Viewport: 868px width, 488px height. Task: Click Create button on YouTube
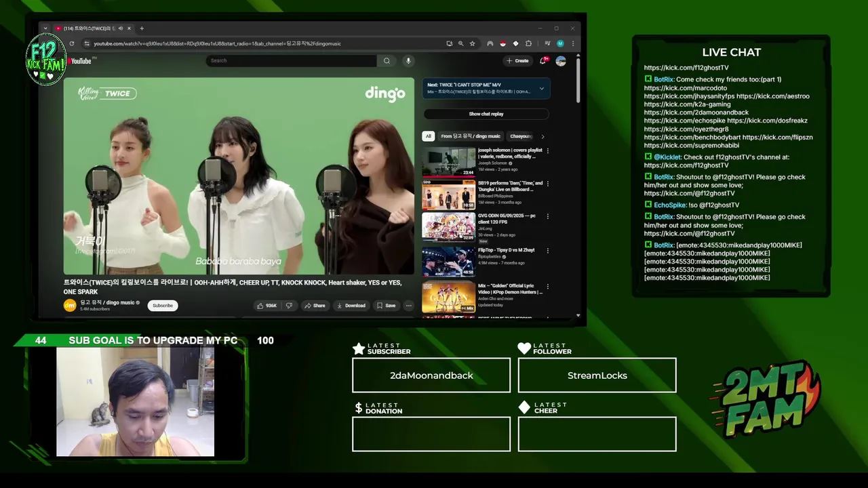[x=517, y=60]
